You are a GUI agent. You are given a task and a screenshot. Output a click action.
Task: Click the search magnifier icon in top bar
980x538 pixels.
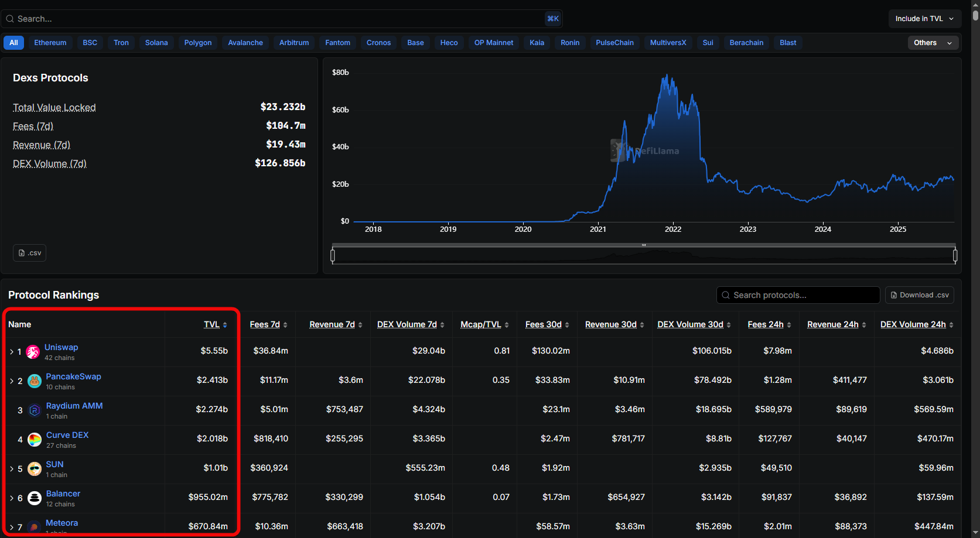10,19
